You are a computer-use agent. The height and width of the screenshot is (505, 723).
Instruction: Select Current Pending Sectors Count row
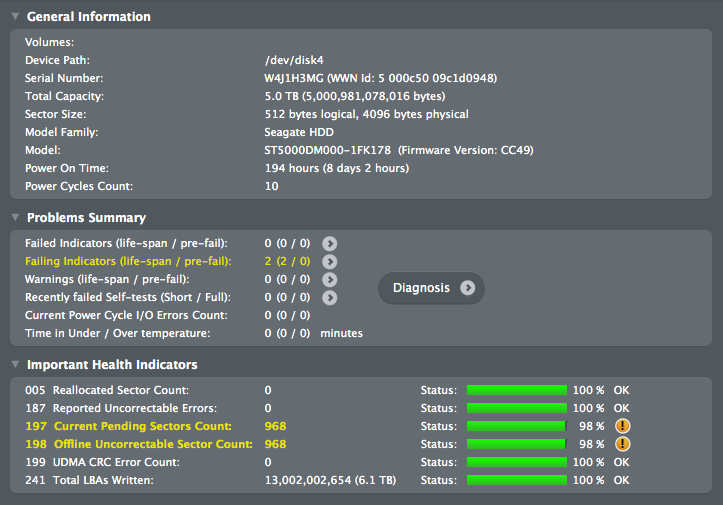pos(327,426)
